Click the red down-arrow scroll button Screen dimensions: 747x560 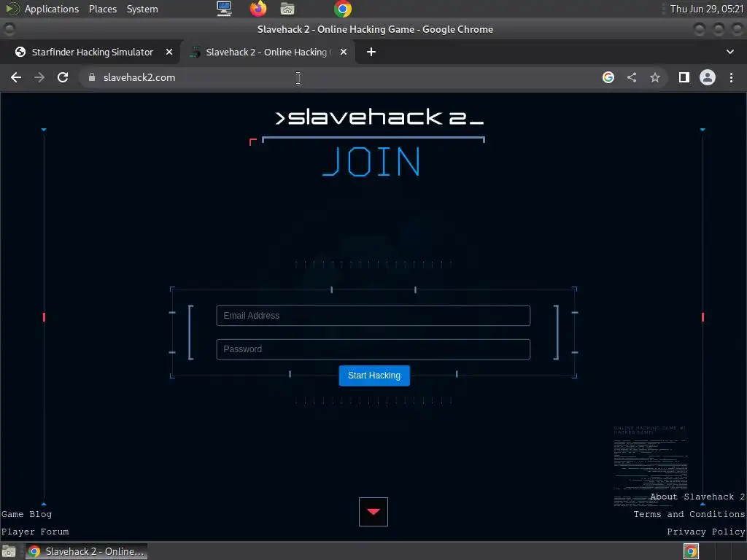point(373,512)
